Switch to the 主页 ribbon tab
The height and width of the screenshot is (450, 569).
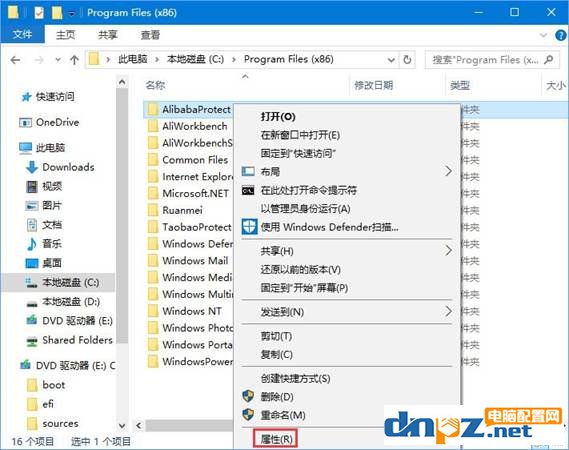66,35
